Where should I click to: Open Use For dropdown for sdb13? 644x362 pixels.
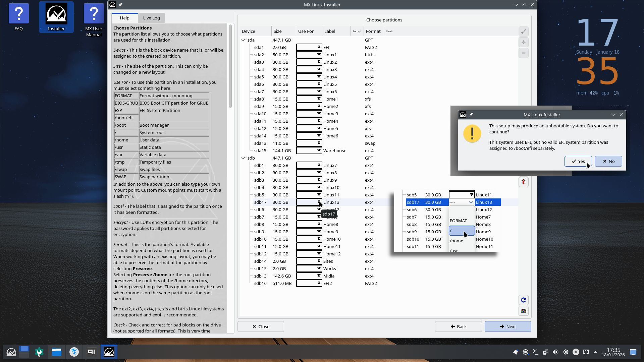309,276
